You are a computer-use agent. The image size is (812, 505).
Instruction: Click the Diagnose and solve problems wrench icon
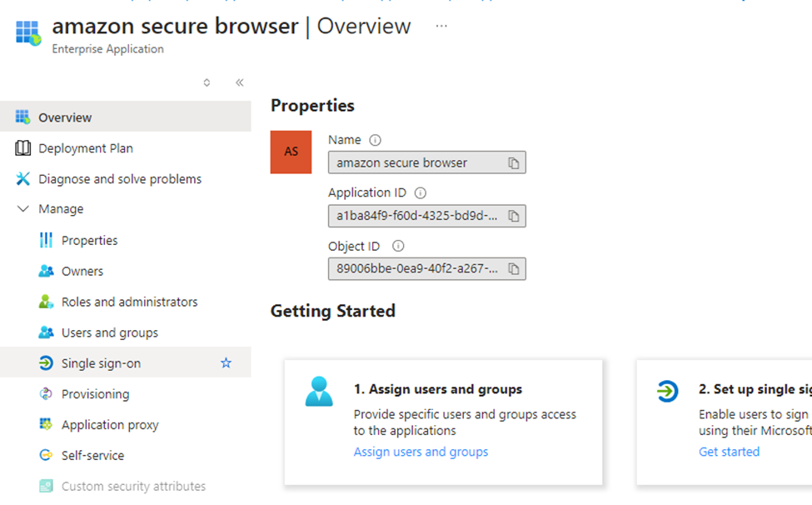[22, 178]
